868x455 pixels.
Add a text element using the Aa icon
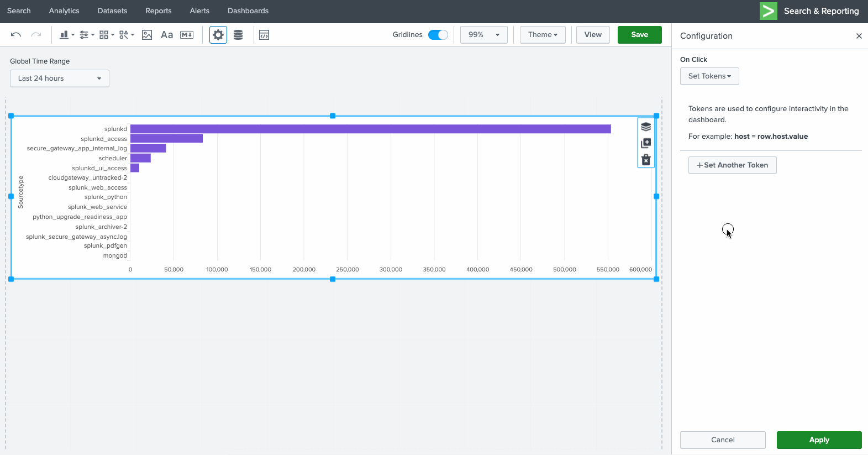pyautogui.click(x=167, y=35)
